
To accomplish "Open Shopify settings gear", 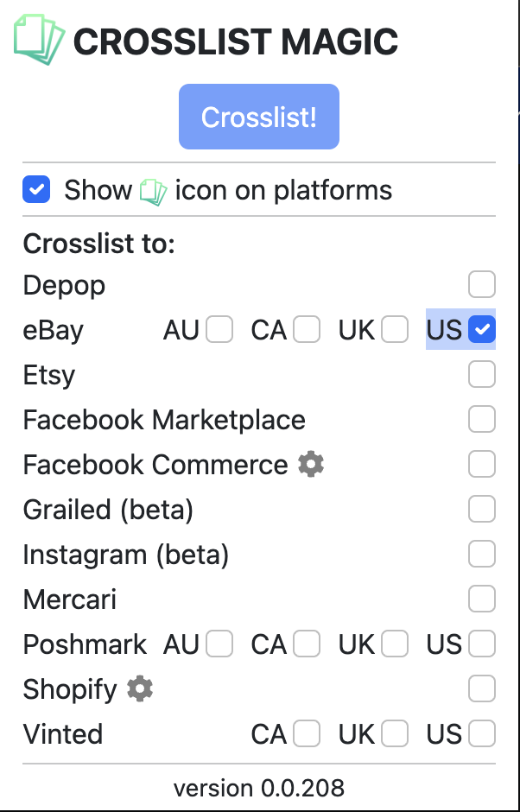I will (x=138, y=689).
